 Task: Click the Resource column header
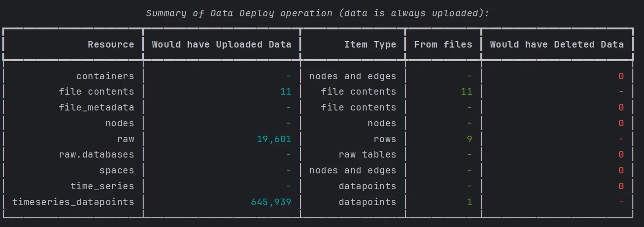pos(111,45)
